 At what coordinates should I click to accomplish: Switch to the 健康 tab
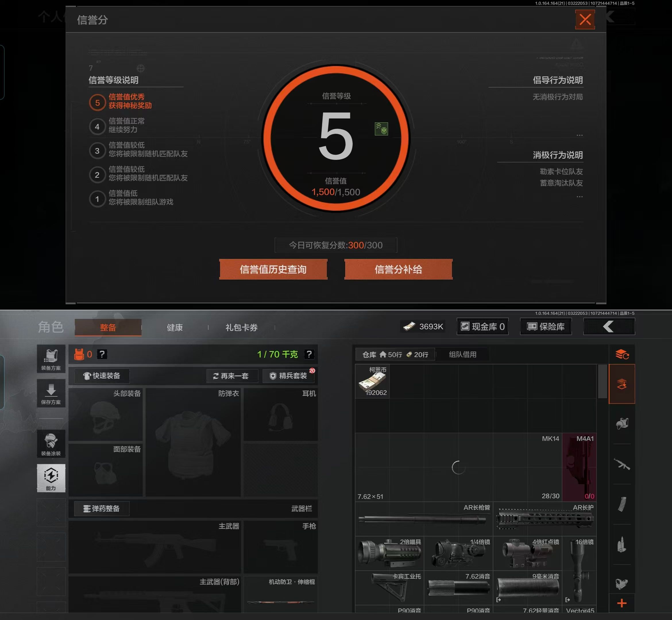tap(175, 328)
